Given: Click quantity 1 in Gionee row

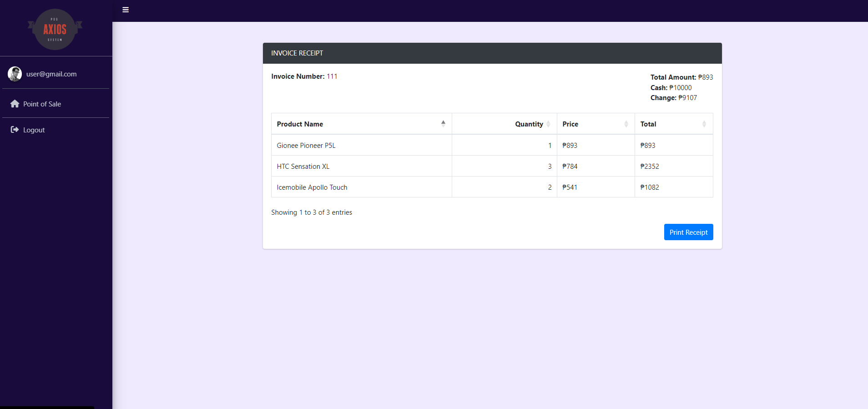Looking at the screenshot, I should (x=504, y=145).
